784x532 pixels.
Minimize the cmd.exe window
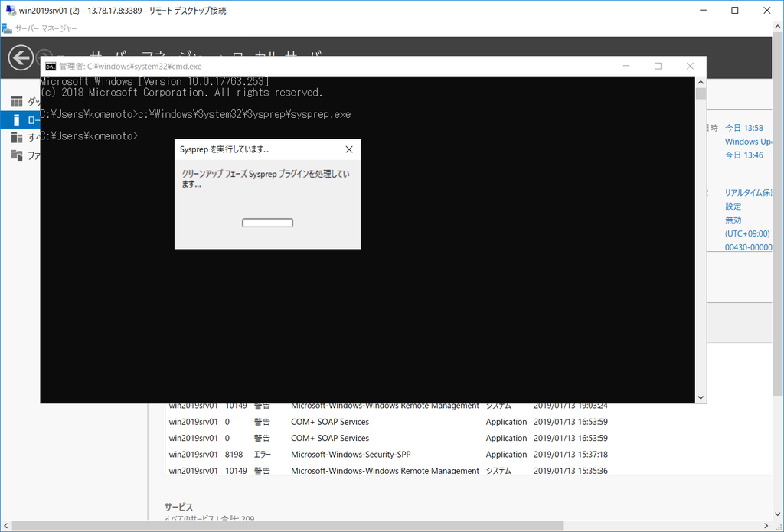(x=626, y=66)
